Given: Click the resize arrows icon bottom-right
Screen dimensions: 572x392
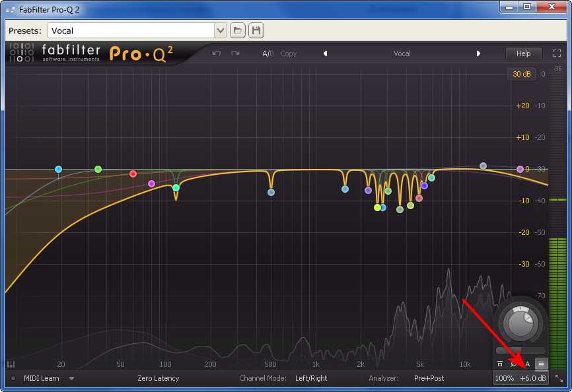Looking at the screenshot, I should (x=559, y=378).
